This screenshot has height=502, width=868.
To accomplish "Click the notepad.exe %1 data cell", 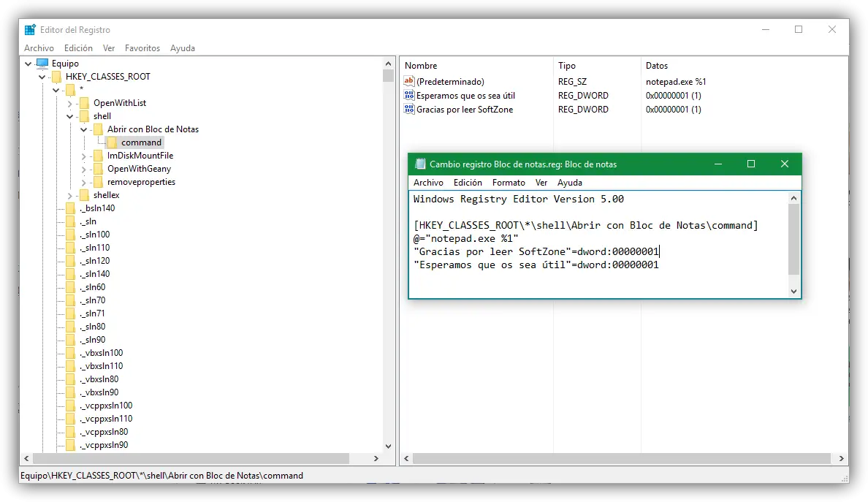I will [x=675, y=81].
